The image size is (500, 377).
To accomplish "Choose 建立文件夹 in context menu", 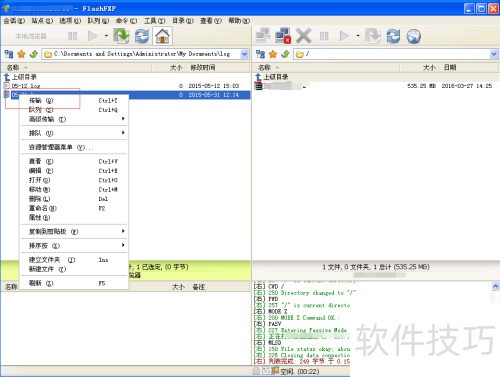I will tap(74, 260).
